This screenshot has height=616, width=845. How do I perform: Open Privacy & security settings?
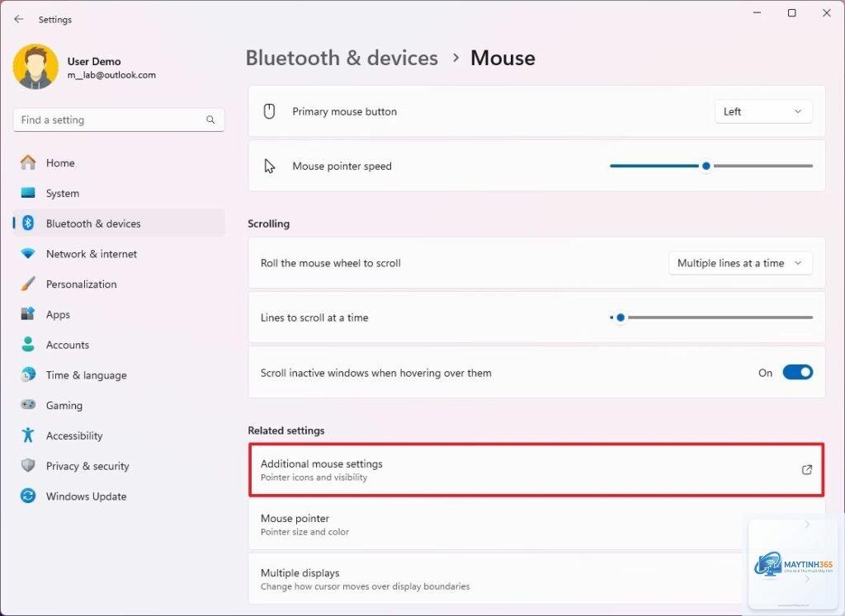click(119, 466)
